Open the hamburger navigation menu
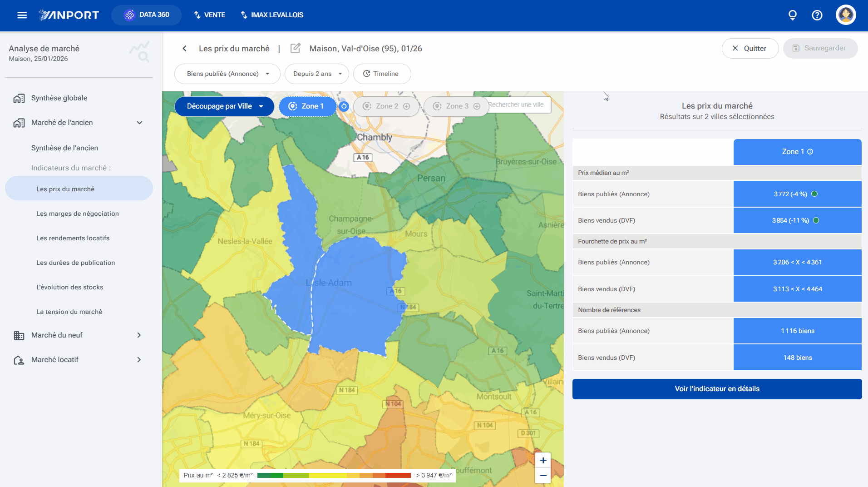 [x=22, y=15]
